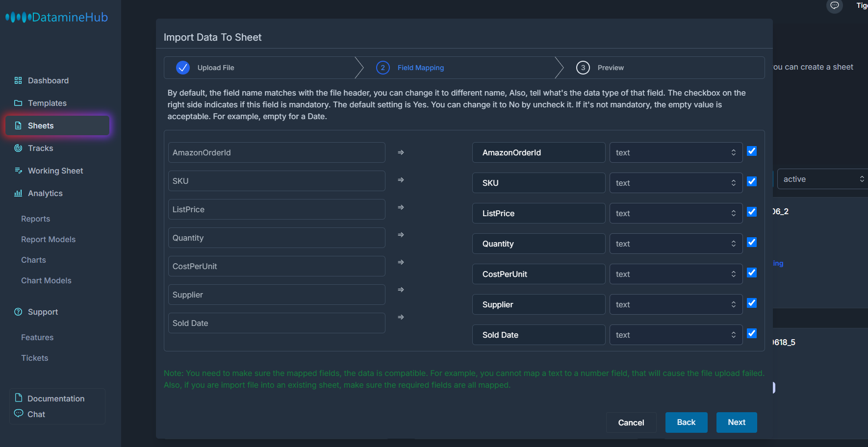Screen dimensions: 868x447
Task: Edit the Quantity target field name
Action: coord(538,244)
